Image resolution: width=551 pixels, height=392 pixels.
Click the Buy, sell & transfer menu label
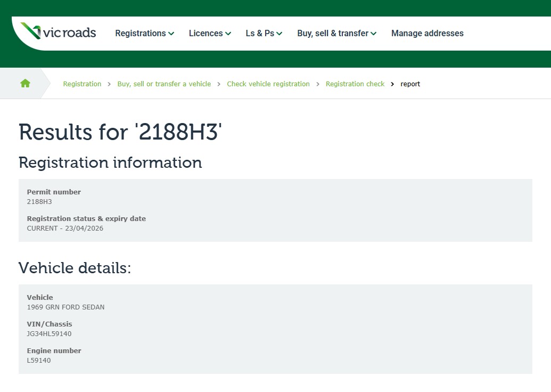click(332, 33)
